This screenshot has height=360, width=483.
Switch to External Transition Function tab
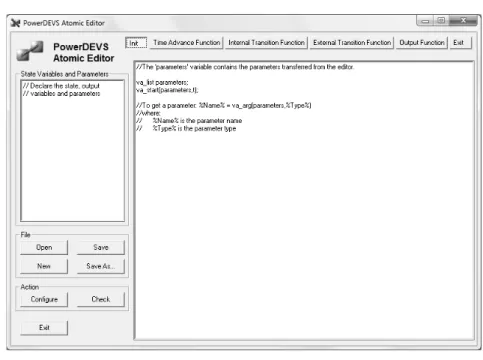[x=352, y=43]
